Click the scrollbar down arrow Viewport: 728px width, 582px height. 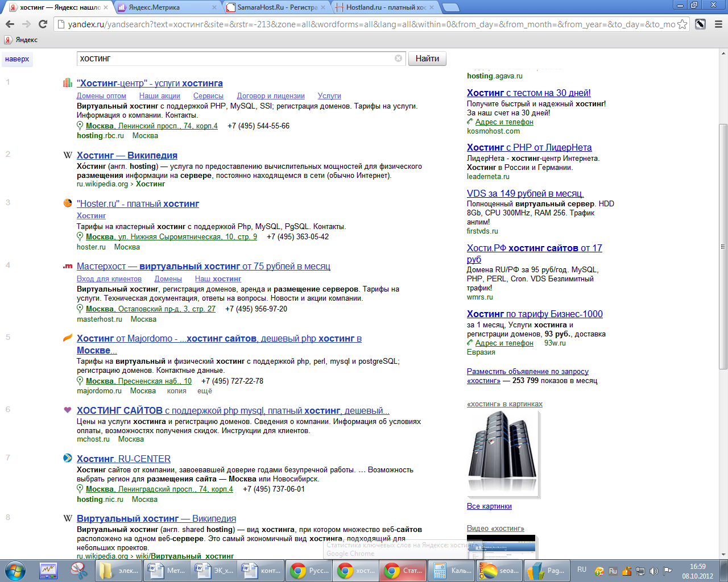(x=723, y=555)
